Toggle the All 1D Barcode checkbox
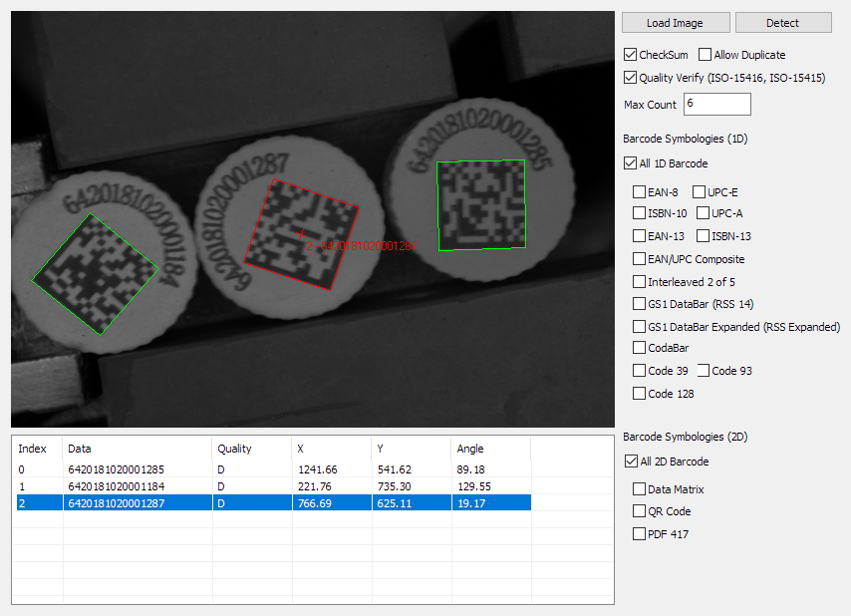 coord(630,163)
